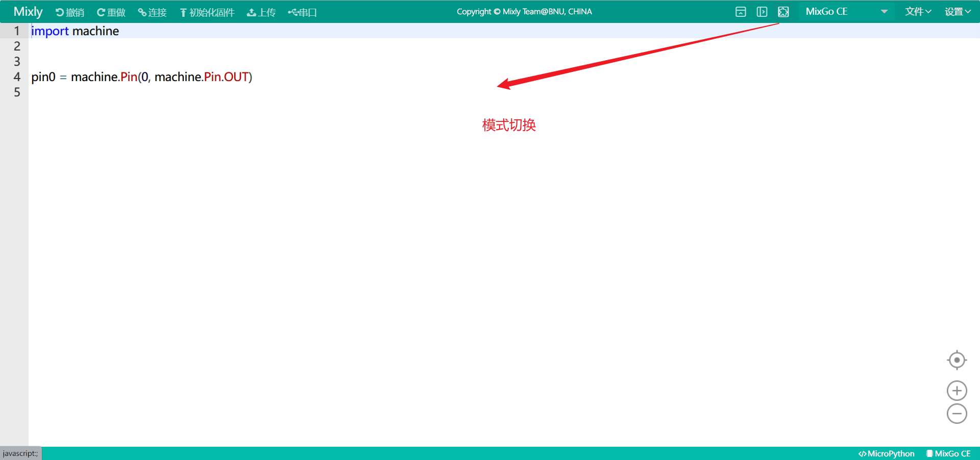
Task: Click MixGo CE in the status bar
Action: pyautogui.click(x=948, y=453)
